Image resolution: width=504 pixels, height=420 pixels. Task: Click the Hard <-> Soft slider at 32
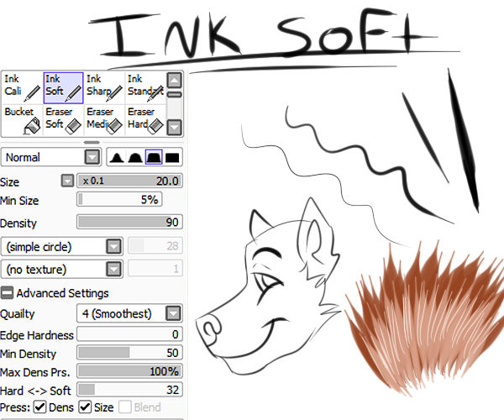coord(129,390)
